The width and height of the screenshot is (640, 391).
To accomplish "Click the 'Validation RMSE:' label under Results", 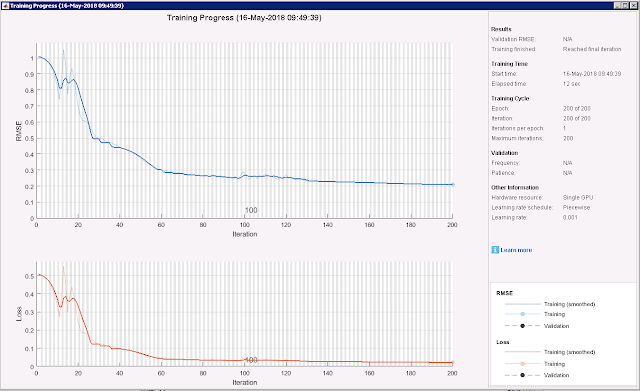I will click(x=513, y=39).
